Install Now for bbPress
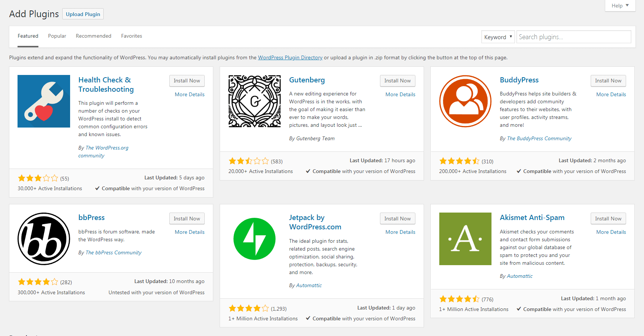 [x=186, y=218]
